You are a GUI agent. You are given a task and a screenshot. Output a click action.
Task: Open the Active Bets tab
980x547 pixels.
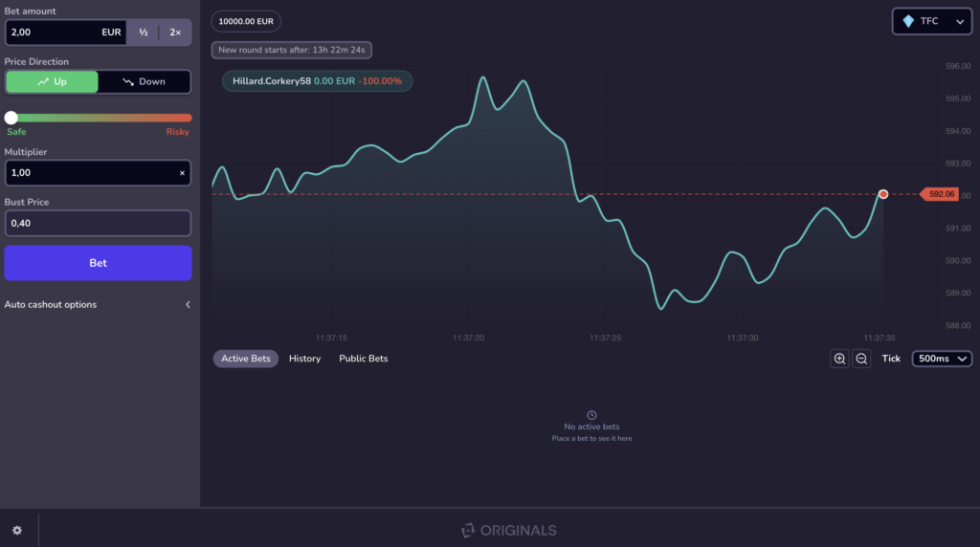coord(246,359)
